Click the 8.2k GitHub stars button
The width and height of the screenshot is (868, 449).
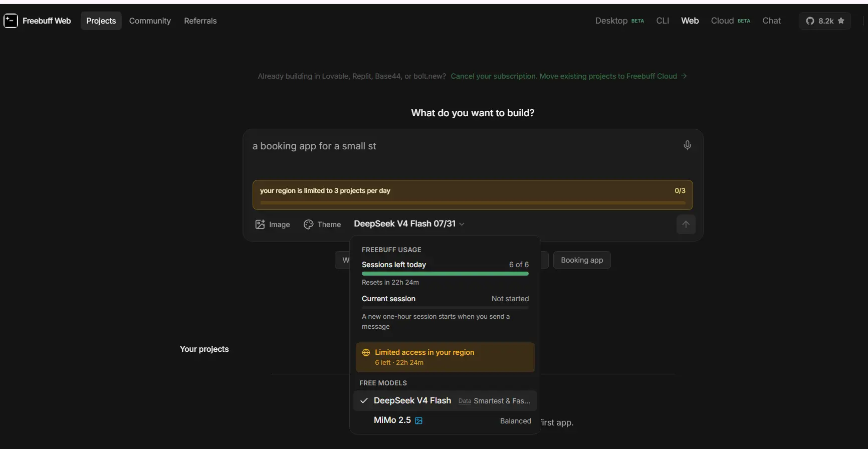pos(825,21)
